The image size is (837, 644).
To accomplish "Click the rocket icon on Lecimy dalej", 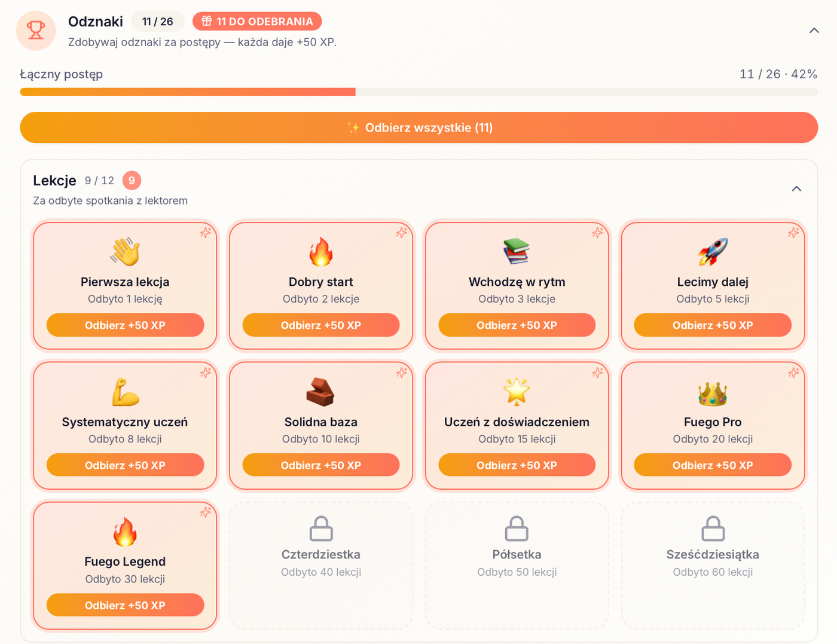I will [x=713, y=252].
